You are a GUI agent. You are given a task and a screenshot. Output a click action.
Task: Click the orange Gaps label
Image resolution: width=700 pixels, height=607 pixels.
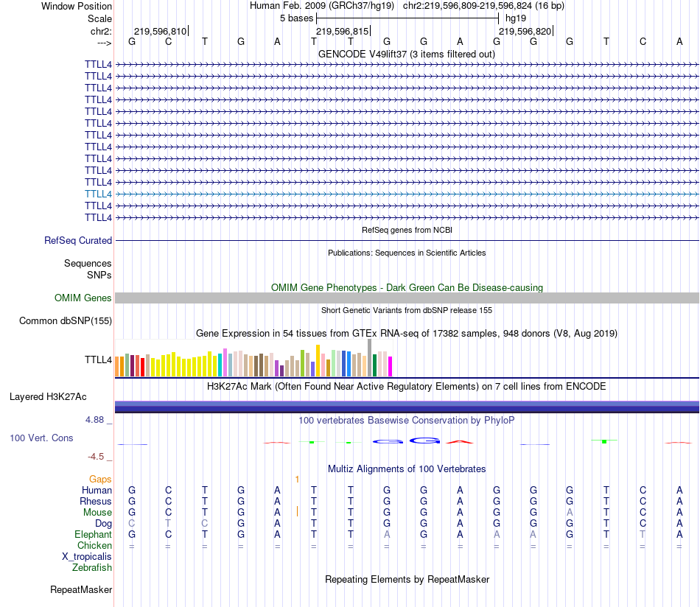[100, 480]
